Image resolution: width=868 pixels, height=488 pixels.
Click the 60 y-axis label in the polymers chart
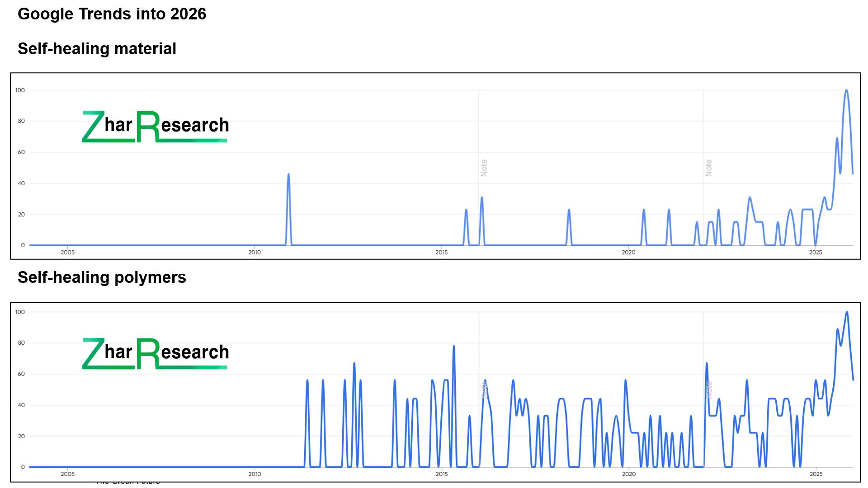coord(21,374)
